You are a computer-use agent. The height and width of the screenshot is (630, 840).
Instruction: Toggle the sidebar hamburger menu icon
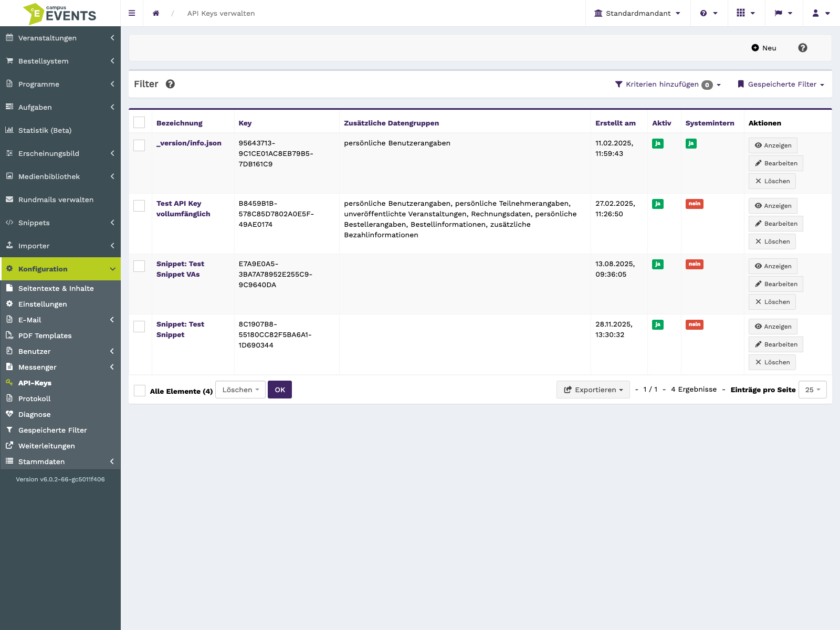tap(132, 13)
